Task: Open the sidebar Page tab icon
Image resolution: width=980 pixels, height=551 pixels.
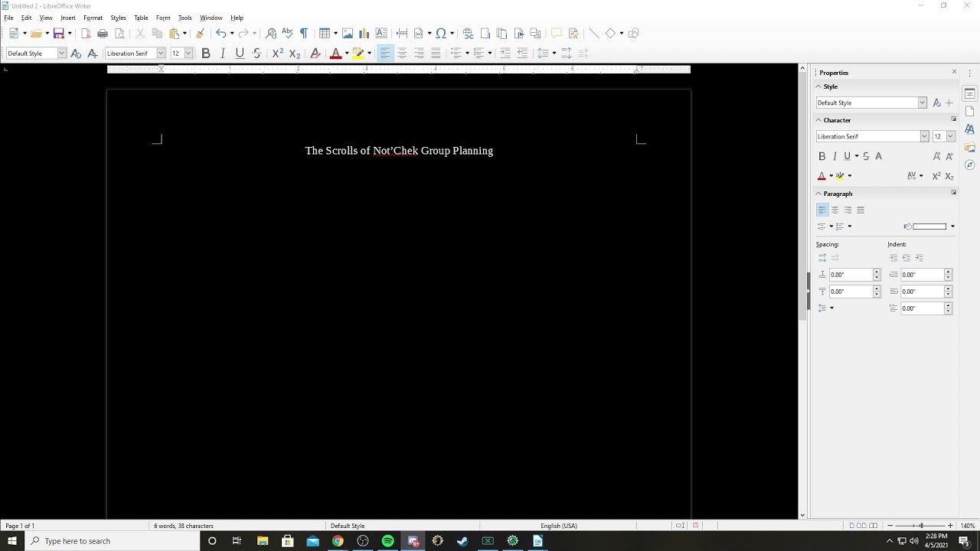Action: (x=970, y=111)
